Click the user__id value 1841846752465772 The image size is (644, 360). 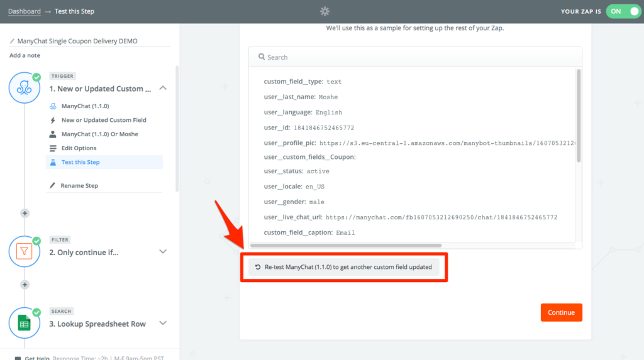[x=324, y=128]
